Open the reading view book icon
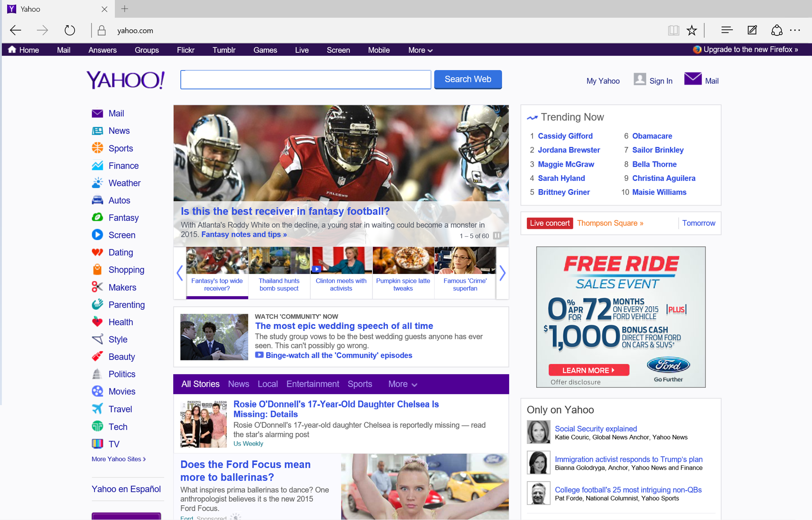Image resolution: width=812 pixels, height=520 pixels. pyautogui.click(x=673, y=30)
